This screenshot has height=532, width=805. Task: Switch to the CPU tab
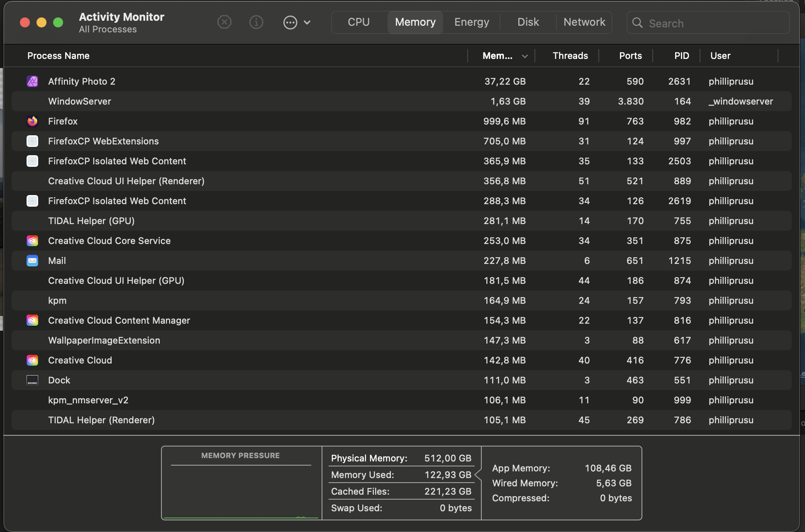(x=359, y=22)
